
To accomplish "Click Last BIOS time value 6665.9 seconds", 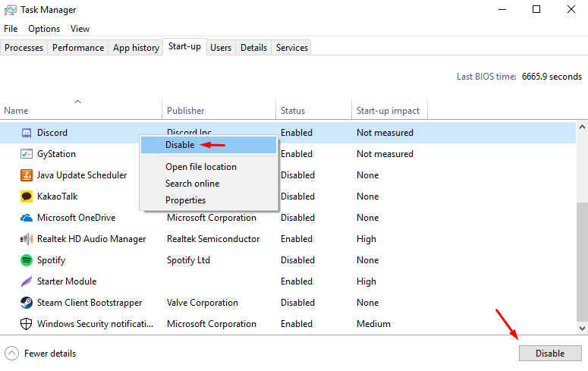I will click(552, 77).
